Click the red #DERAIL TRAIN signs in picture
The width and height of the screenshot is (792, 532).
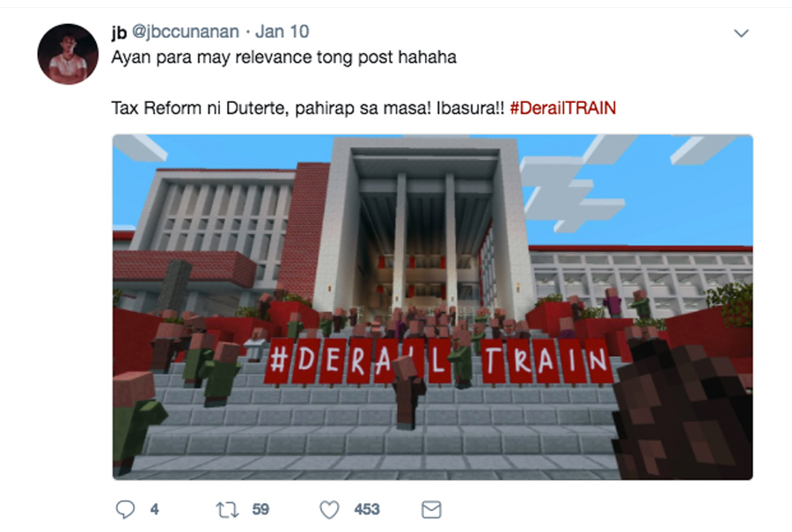pos(438,361)
